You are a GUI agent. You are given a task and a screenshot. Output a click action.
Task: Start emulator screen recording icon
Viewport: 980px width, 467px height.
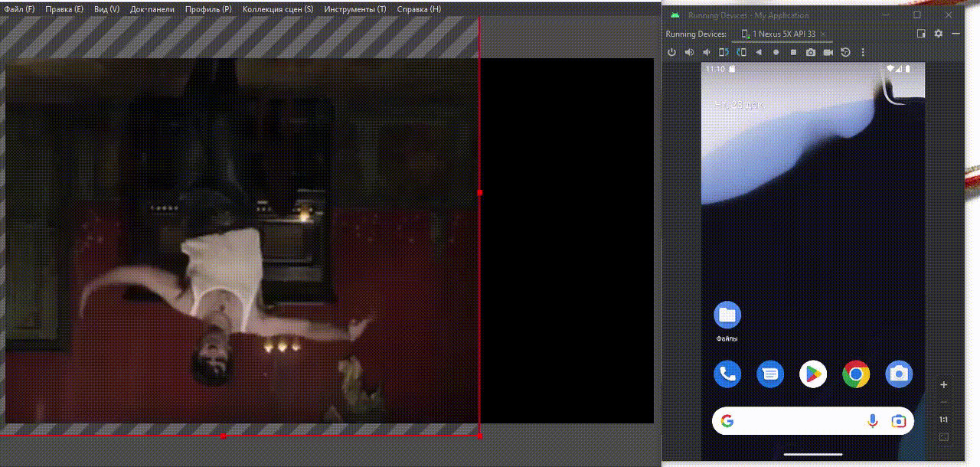tap(828, 52)
